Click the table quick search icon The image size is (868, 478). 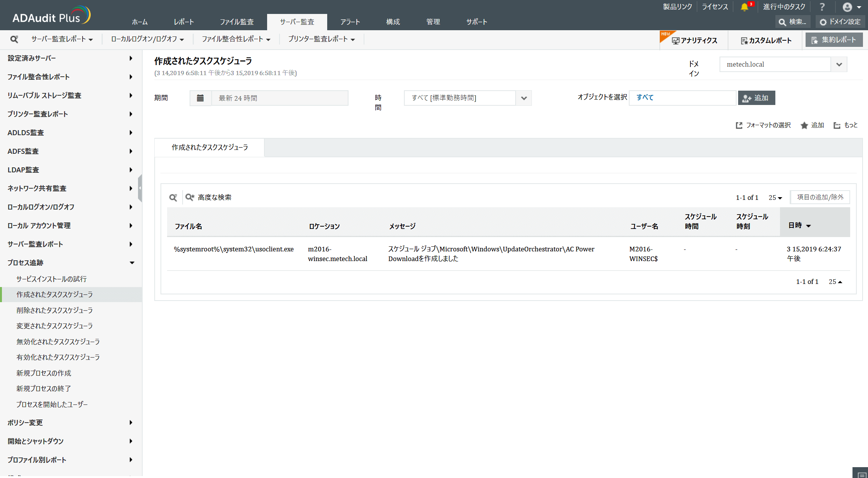pyautogui.click(x=173, y=198)
